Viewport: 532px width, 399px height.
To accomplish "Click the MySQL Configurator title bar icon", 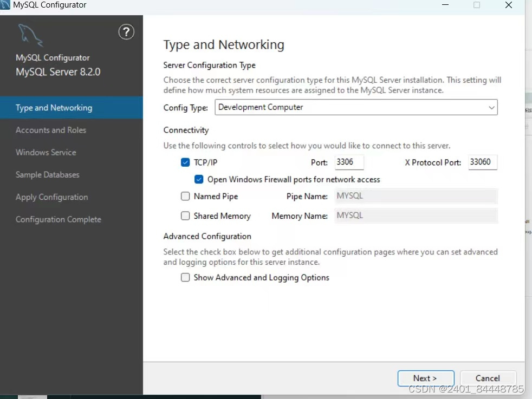I will pyautogui.click(x=5, y=5).
